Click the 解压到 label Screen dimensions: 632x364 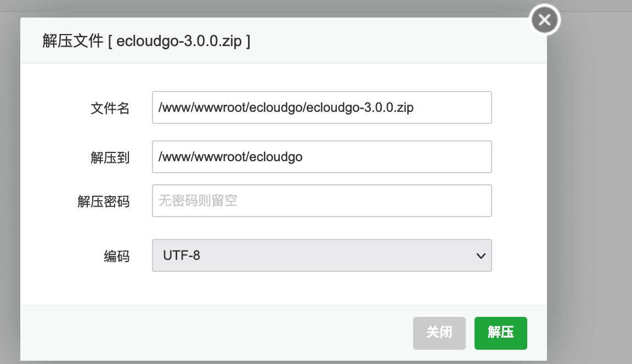[110, 158]
